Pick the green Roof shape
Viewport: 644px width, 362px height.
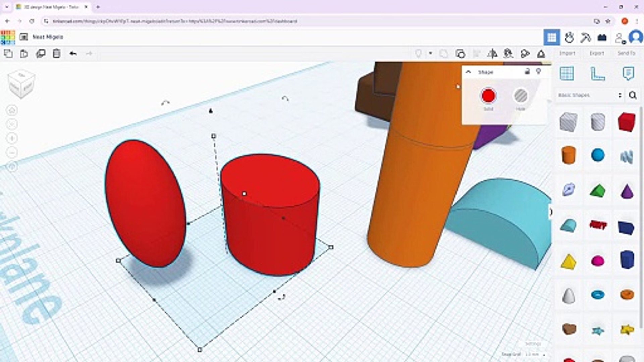point(598,191)
